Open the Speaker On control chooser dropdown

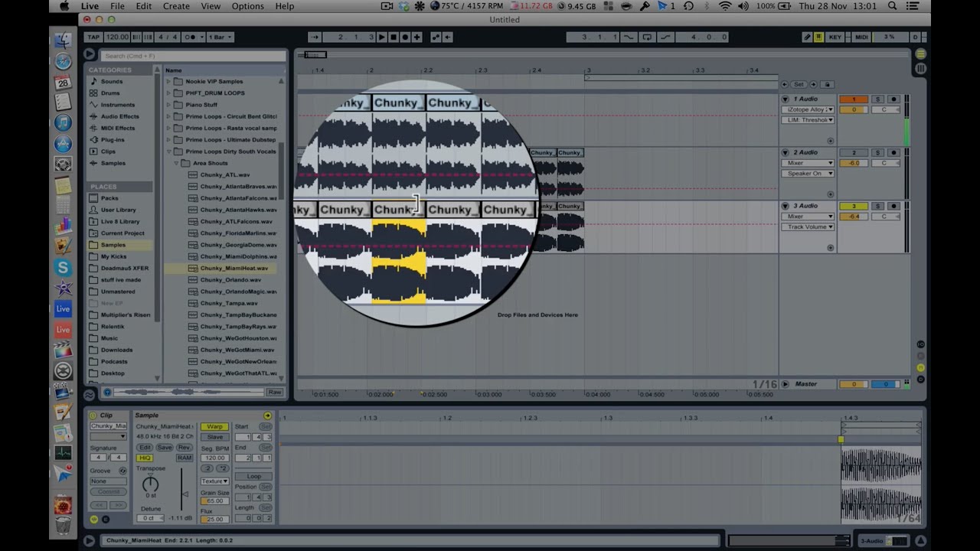(x=809, y=173)
